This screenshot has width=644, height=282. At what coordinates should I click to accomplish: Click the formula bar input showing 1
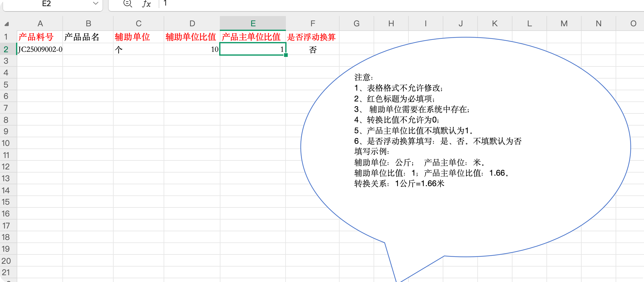[x=370, y=4]
